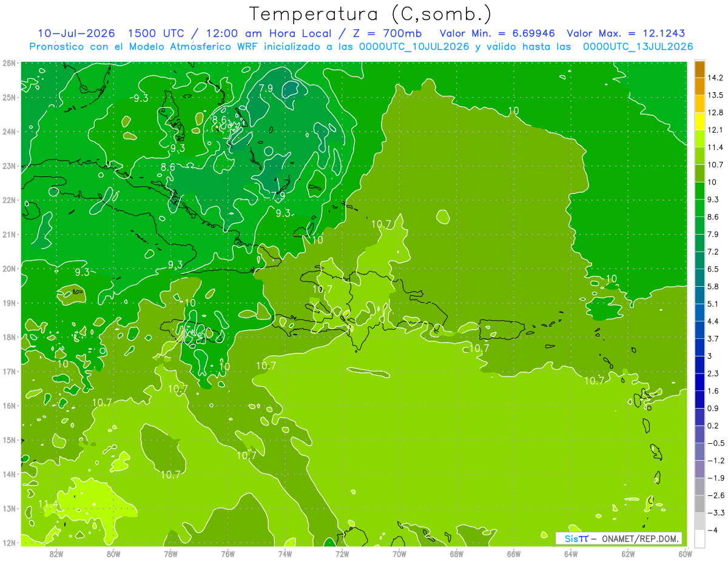Image resolution: width=728 pixels, height=562 pixels.
Task: Click the -1.9 colorbar tick label
Action: pyautogui.click(x=716, y=478)
